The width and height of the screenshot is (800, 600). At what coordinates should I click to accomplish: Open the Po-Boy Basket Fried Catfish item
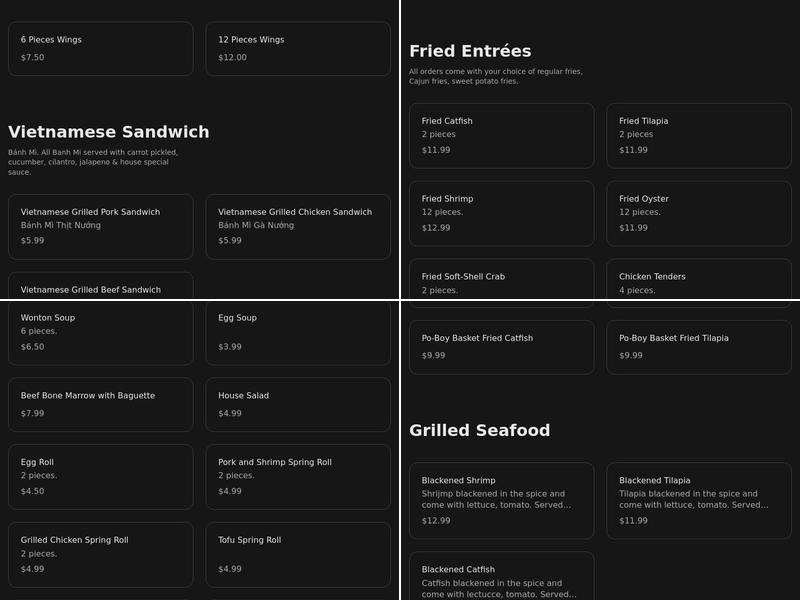click(501, 347)
